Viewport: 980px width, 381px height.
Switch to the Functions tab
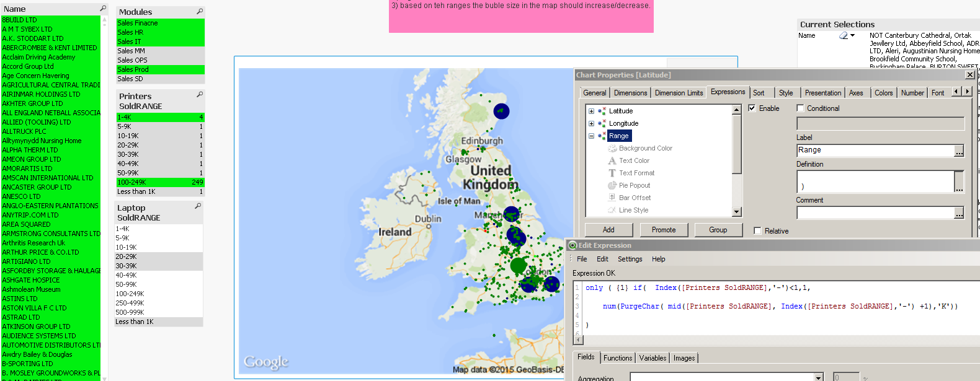click(618, 358)
